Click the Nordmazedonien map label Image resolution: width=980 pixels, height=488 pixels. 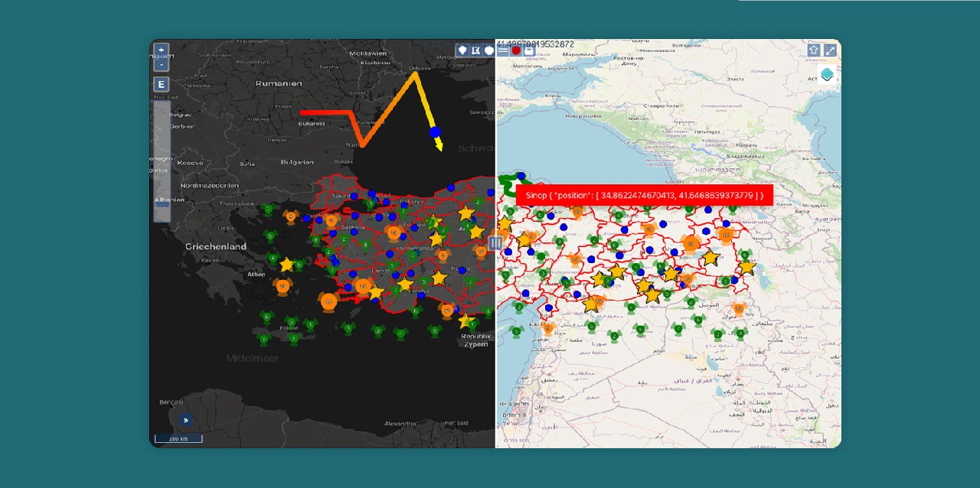point(210,185)
